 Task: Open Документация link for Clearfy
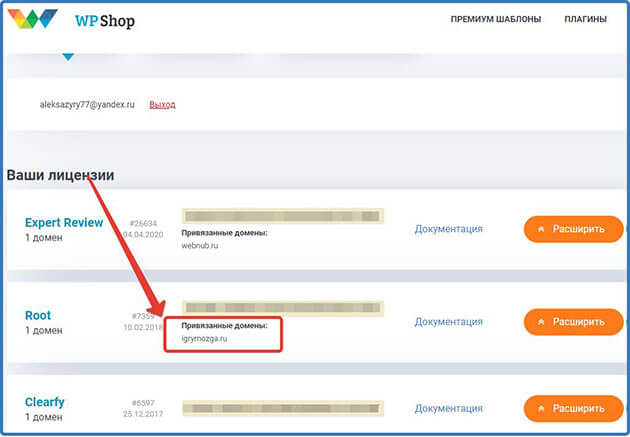pyautogui.click(x=448, y=408)
